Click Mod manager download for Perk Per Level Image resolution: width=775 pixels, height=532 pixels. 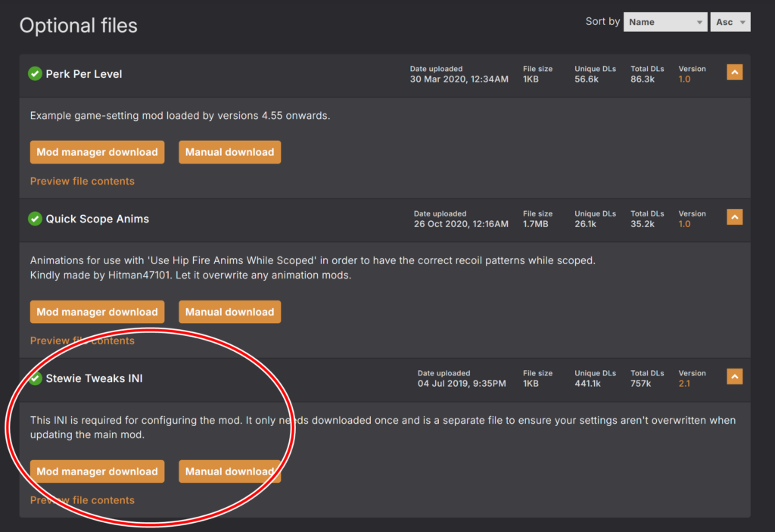[x=97, y=152]
